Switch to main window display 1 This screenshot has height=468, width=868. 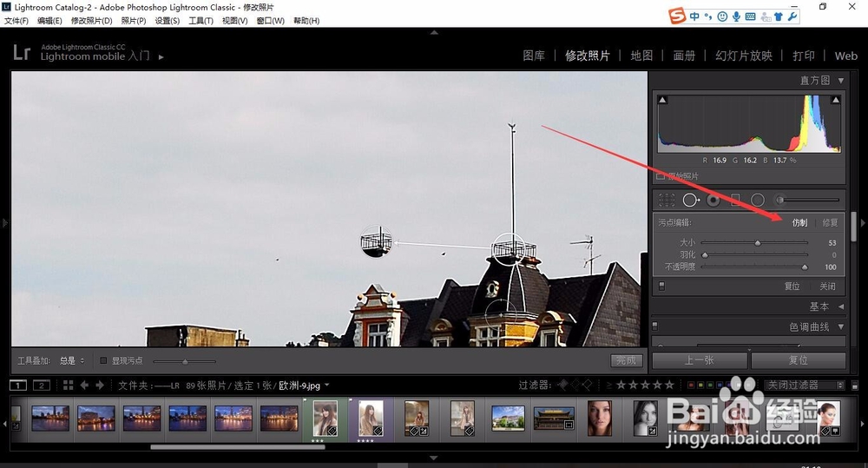point(17,385)
